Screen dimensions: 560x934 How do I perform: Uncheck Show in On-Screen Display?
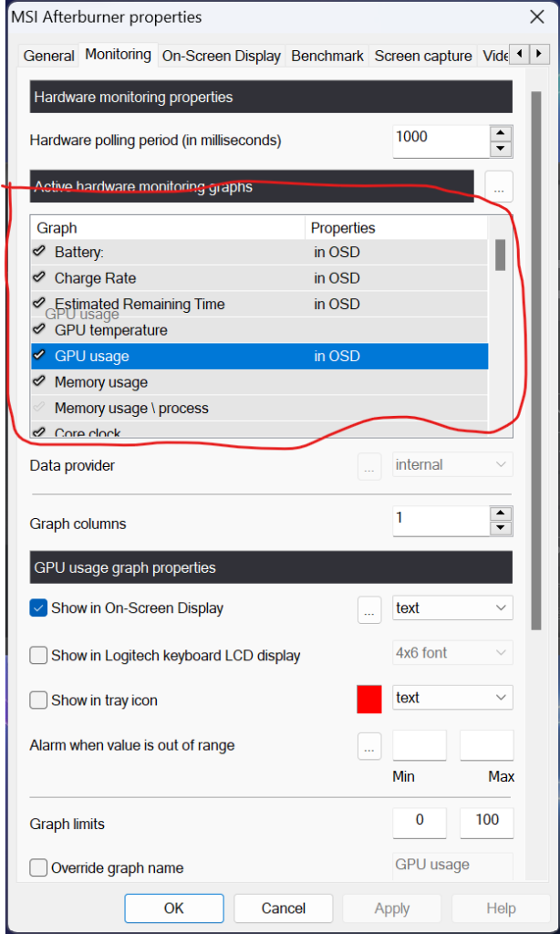(x=38, y=608)
